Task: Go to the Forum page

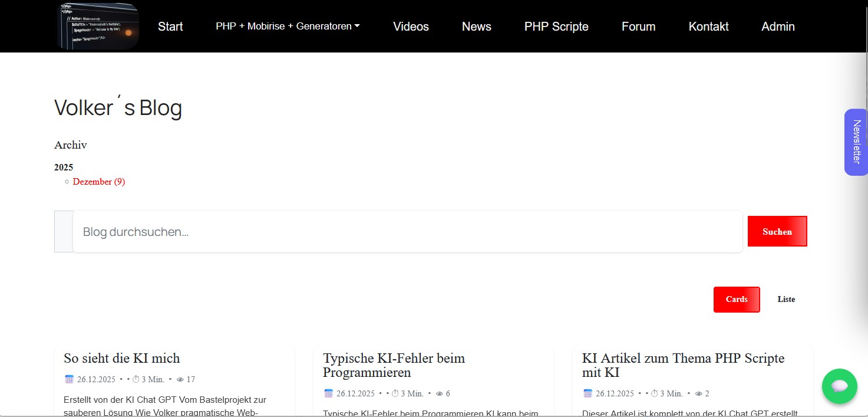Action: (x=638, y=27)
